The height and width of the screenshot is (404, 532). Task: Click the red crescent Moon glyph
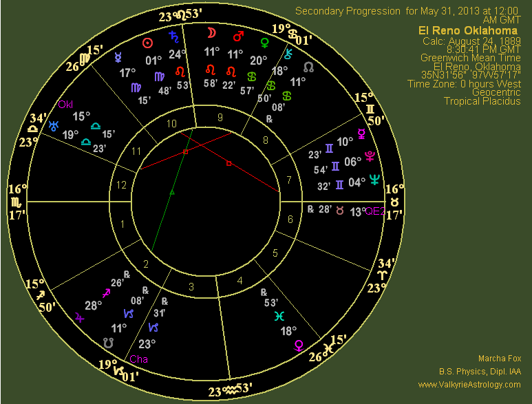[x=211, y=32]
